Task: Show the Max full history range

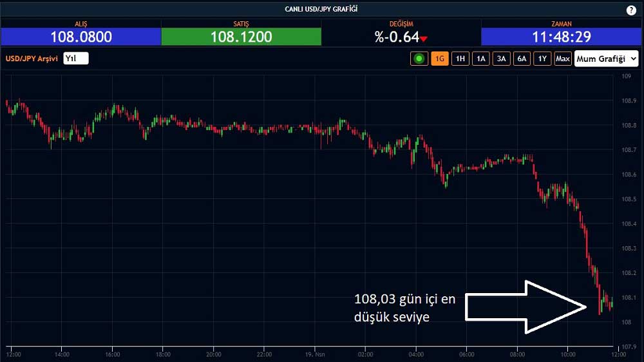Action: (563, 59)
